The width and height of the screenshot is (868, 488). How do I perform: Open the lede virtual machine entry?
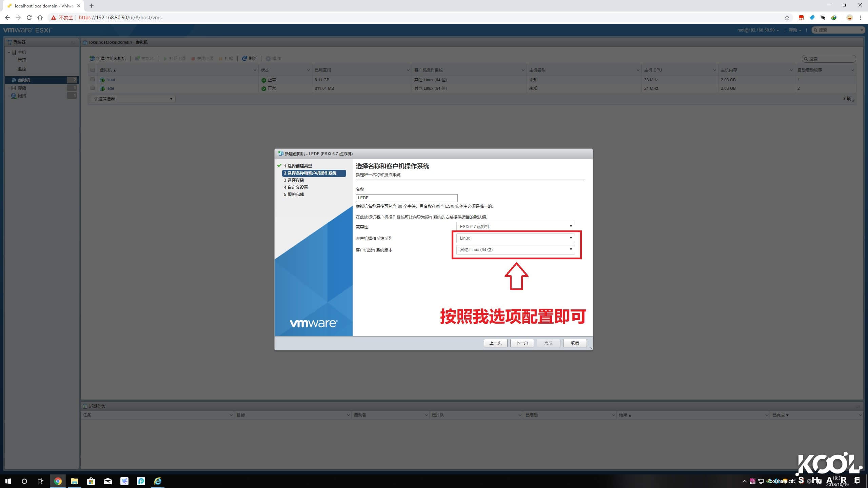[110, 88]
